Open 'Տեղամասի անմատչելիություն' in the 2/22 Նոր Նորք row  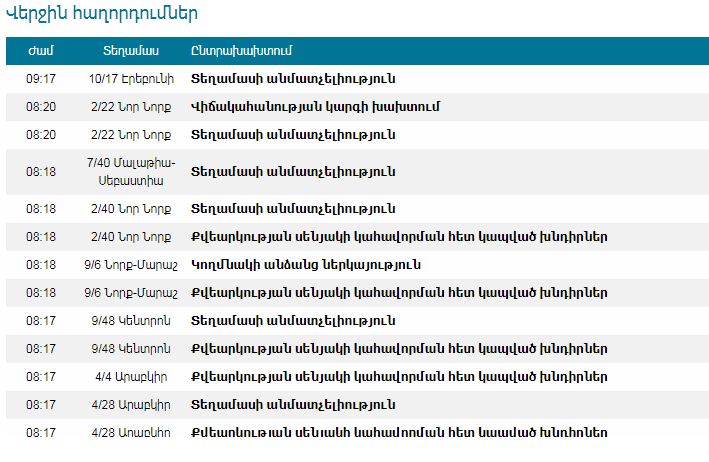(292, 135)
